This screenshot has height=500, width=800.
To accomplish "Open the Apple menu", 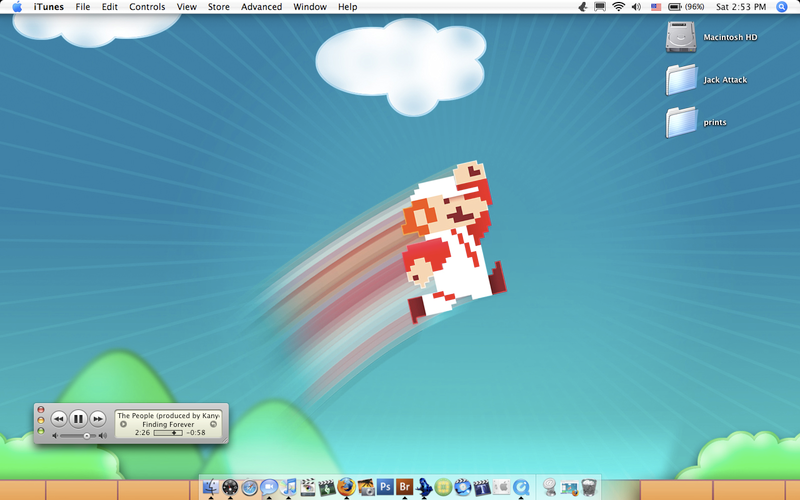I will coord(17,7).
